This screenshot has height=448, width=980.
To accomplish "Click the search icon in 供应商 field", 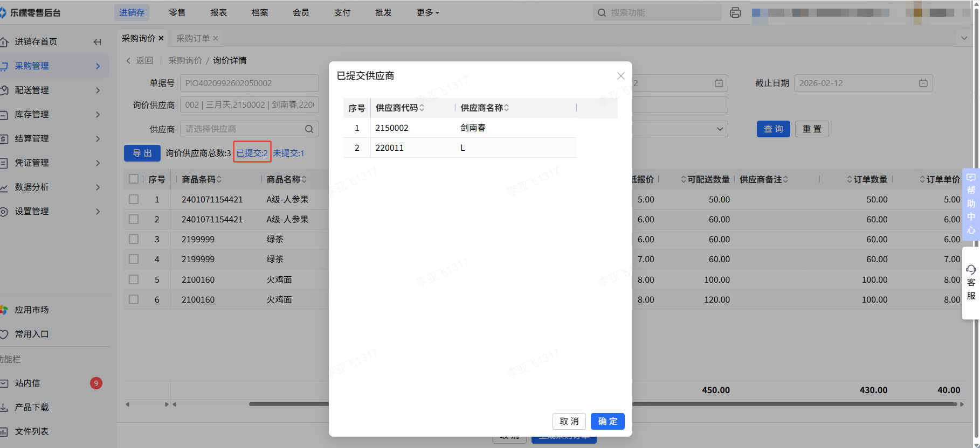I will click(x=309, y=129).
